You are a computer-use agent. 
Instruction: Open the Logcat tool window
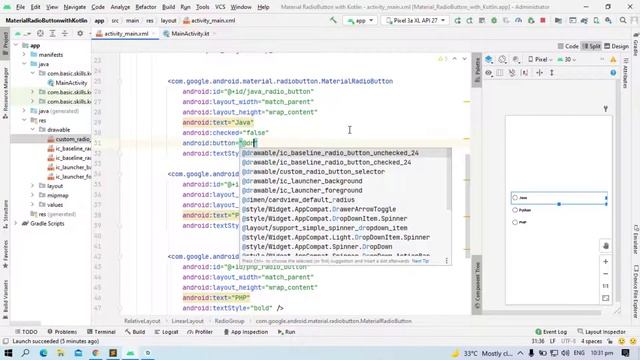pyautogui.click(x=167, y=332)
